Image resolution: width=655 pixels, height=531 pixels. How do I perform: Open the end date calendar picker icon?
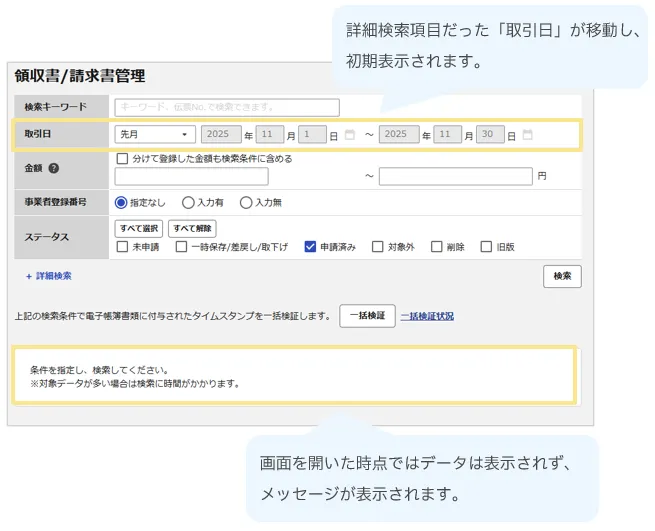[527, 135]
